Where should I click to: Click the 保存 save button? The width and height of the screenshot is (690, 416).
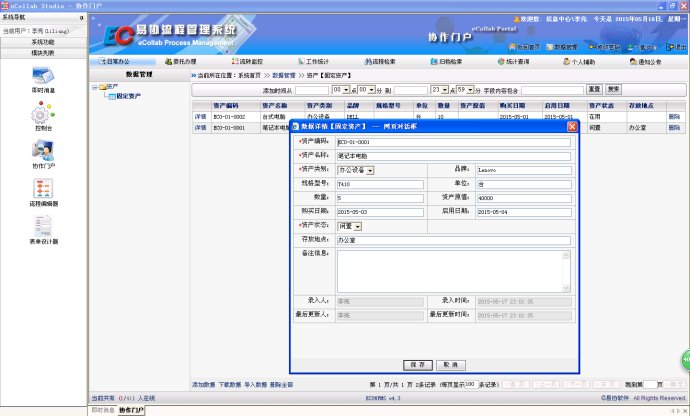pyautogui.click(x=418, y=365)
